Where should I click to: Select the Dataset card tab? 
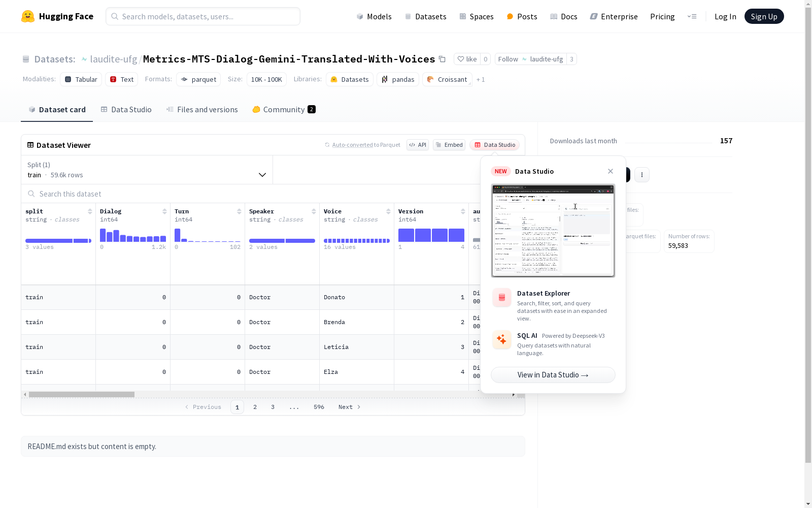[57, 110]
